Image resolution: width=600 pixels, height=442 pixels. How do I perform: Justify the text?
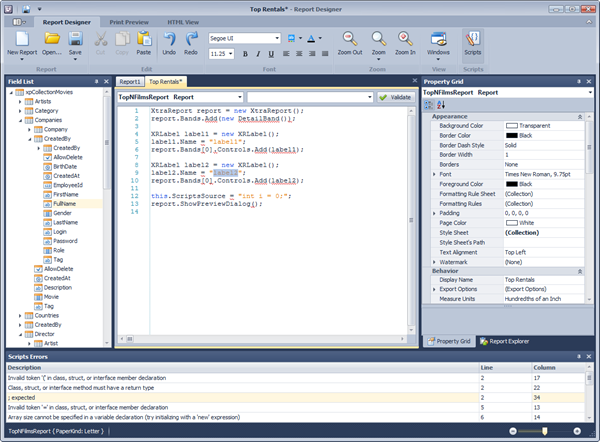pos(325,54)
